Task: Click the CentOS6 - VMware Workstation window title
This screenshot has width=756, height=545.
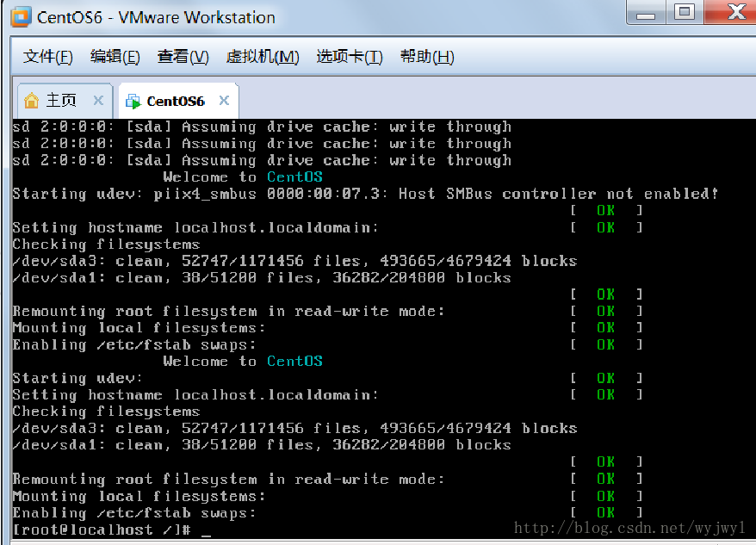Action: coord(156,17)
